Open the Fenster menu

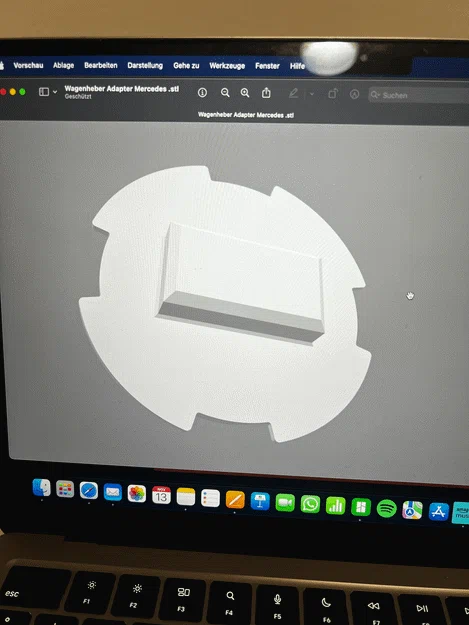pyautogui.click(x=267, y=66)
